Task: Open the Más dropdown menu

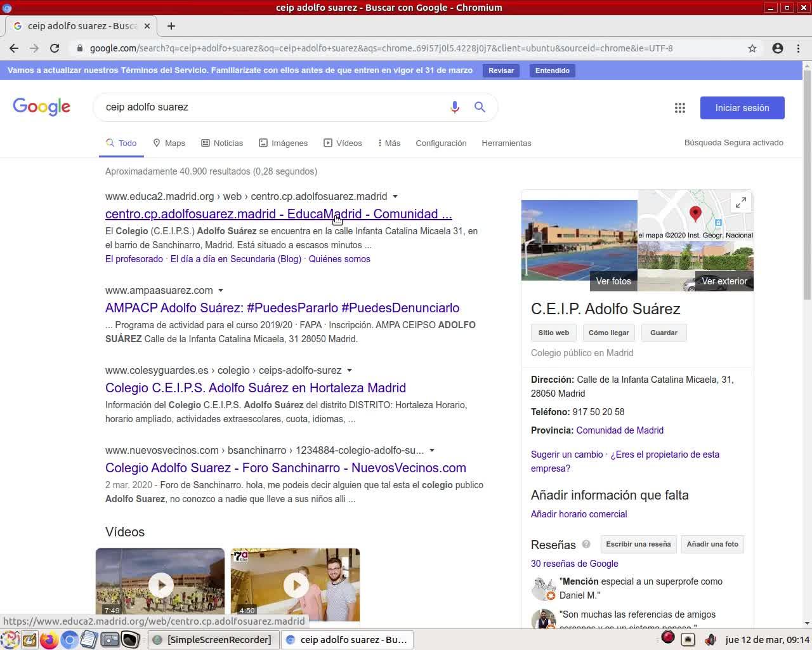Action: point(389,143)
